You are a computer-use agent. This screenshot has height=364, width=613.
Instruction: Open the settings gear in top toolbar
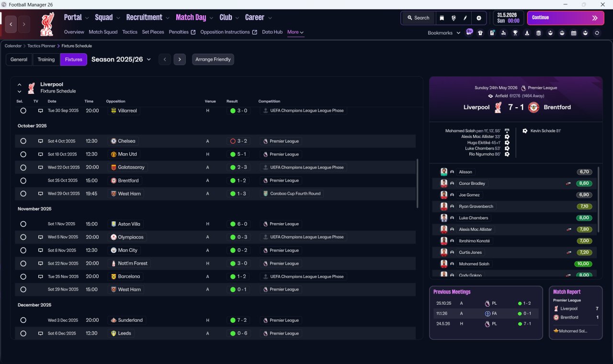478,18
